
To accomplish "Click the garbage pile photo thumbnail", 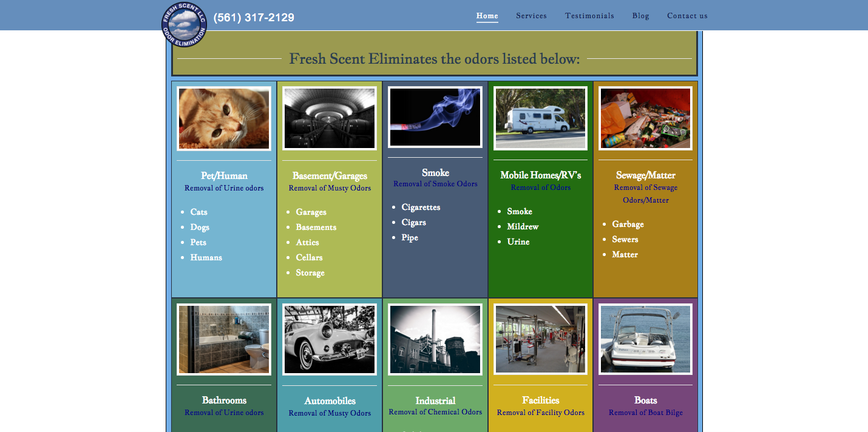I will pyautogui.click(x=645, y=118).
